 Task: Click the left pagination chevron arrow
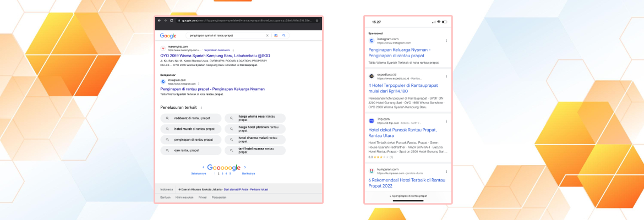tap(204, 167)
